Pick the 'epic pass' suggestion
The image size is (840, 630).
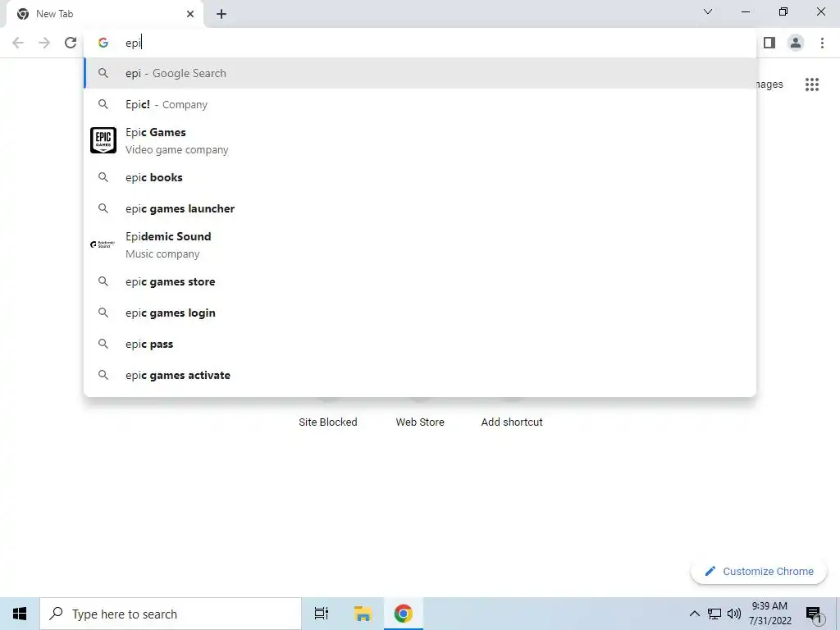[420, 344]
